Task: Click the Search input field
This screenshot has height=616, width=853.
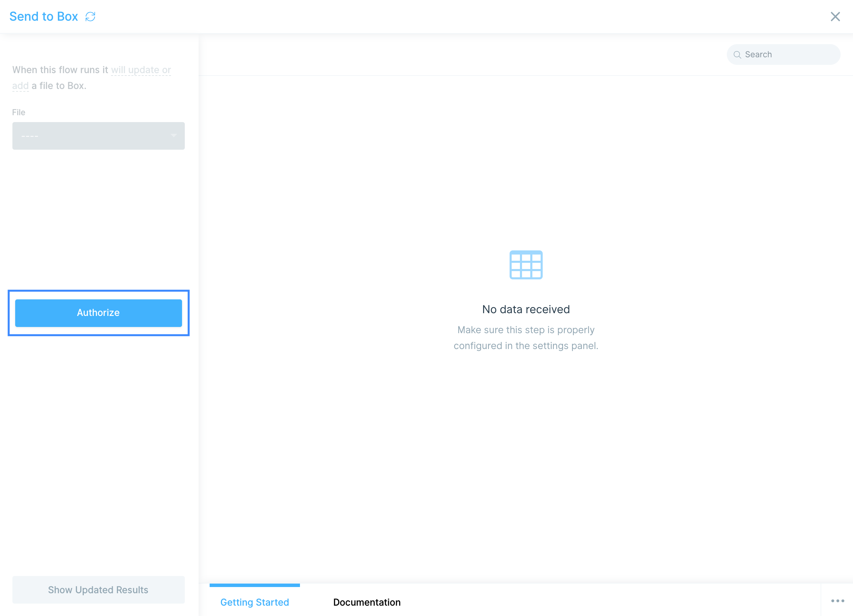Action: (783, 54)
